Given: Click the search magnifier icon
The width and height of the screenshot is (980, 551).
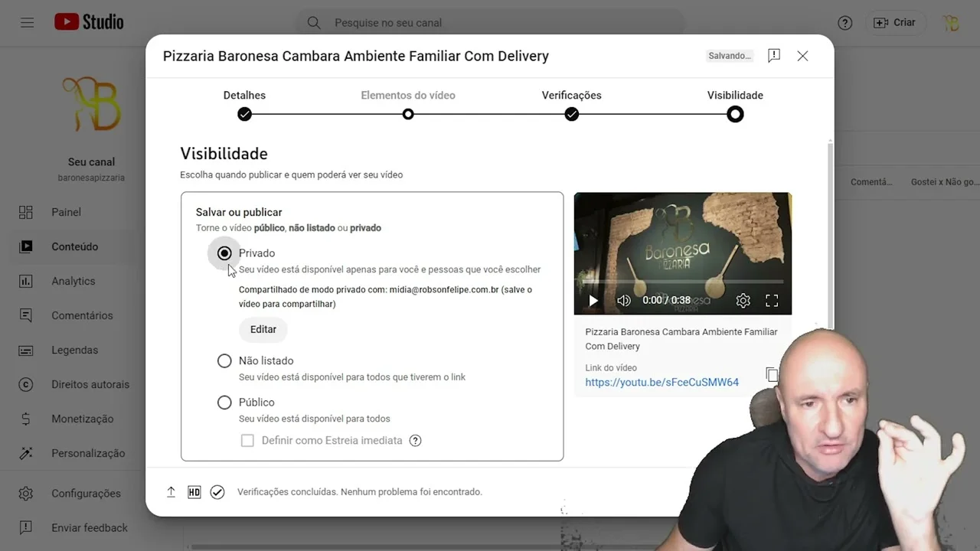Looking at the screenshot, I should coord(314,23).
